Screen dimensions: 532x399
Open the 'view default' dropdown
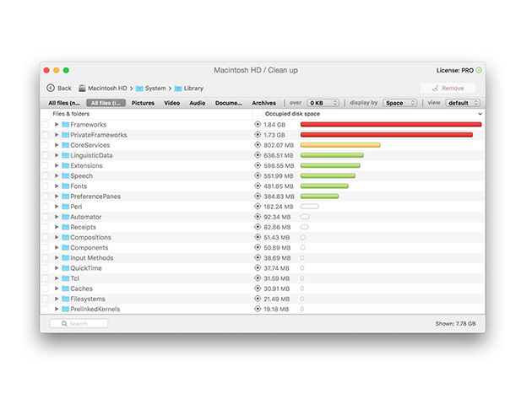(463, 103)
